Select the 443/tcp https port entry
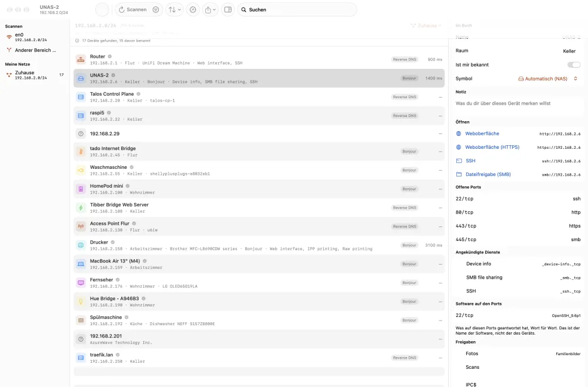This screenshot has width=588, height=387. [x=518, y=226]
